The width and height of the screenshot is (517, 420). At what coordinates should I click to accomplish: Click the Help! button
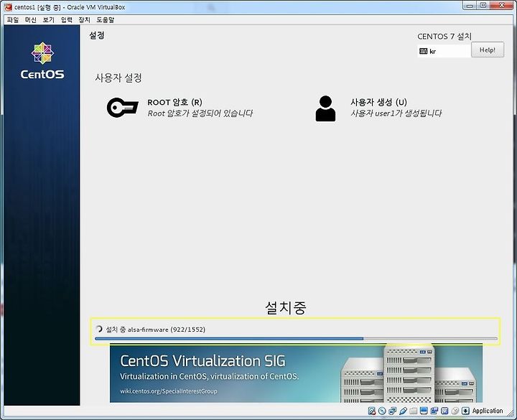click(488, 50)
